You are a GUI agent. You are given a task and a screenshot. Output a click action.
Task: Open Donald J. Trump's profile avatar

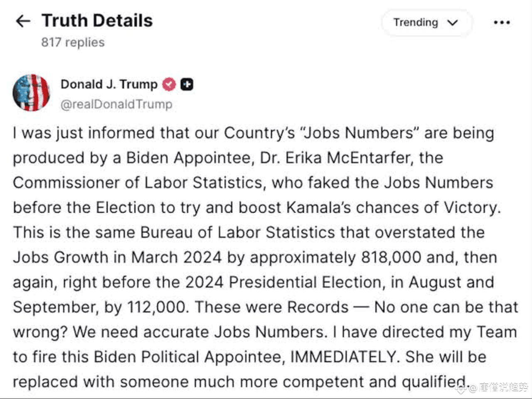pyautogui.click(x=31, y=93)
